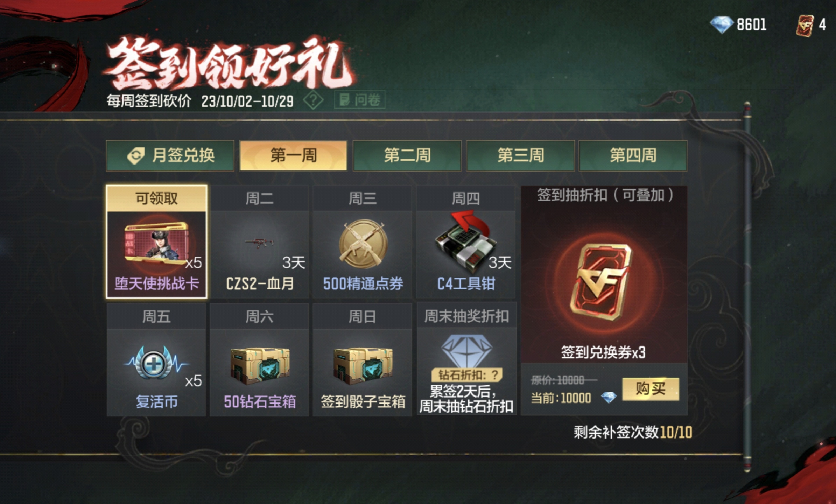The width and height of the screenshot is (836, 504).
Task: Open the 签到骰子宝箱 chest reward
Action: (x=363, y=365)
